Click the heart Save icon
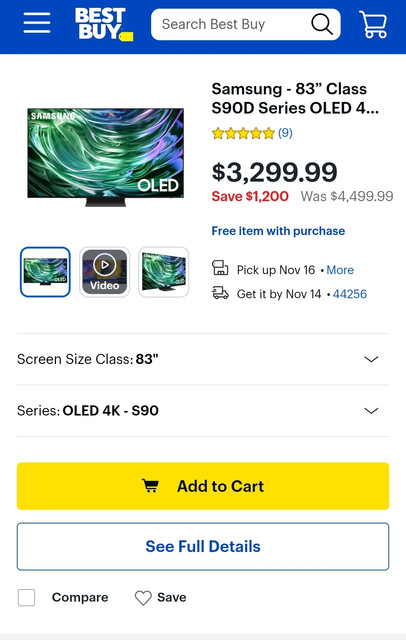 (143, 598)
